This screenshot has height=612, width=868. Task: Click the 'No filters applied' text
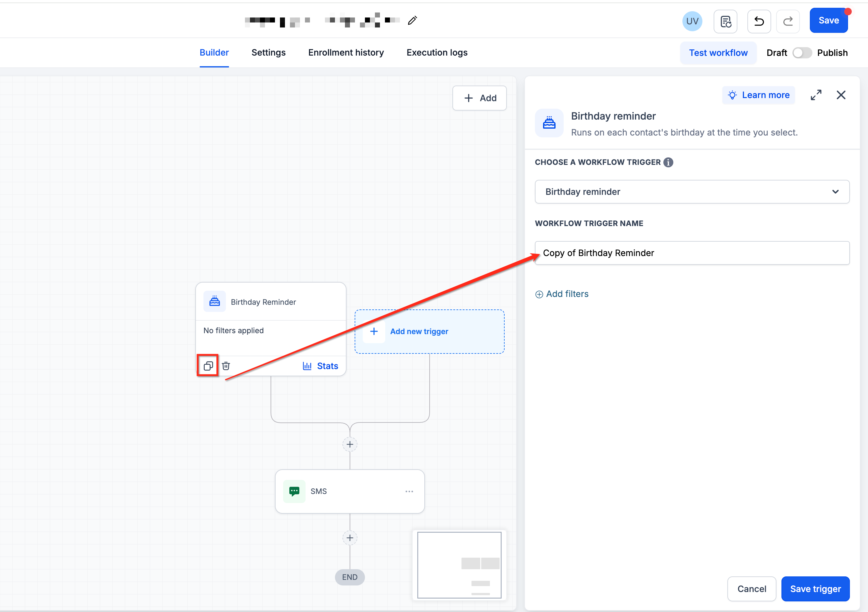(x=233, y=331)
